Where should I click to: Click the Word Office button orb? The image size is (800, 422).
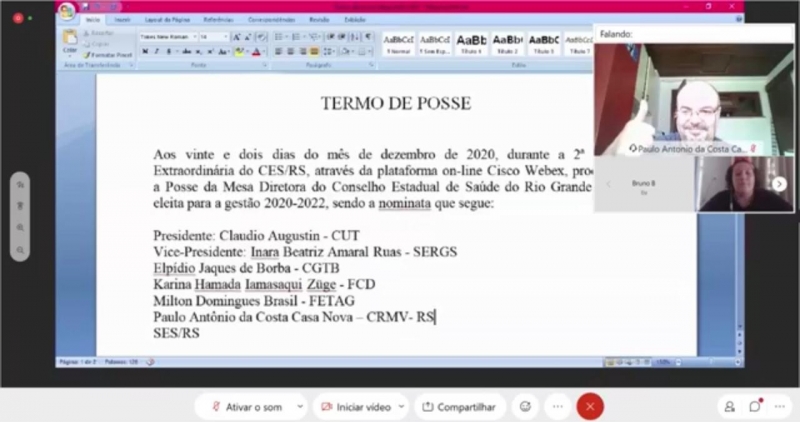[x=66, y=11]
